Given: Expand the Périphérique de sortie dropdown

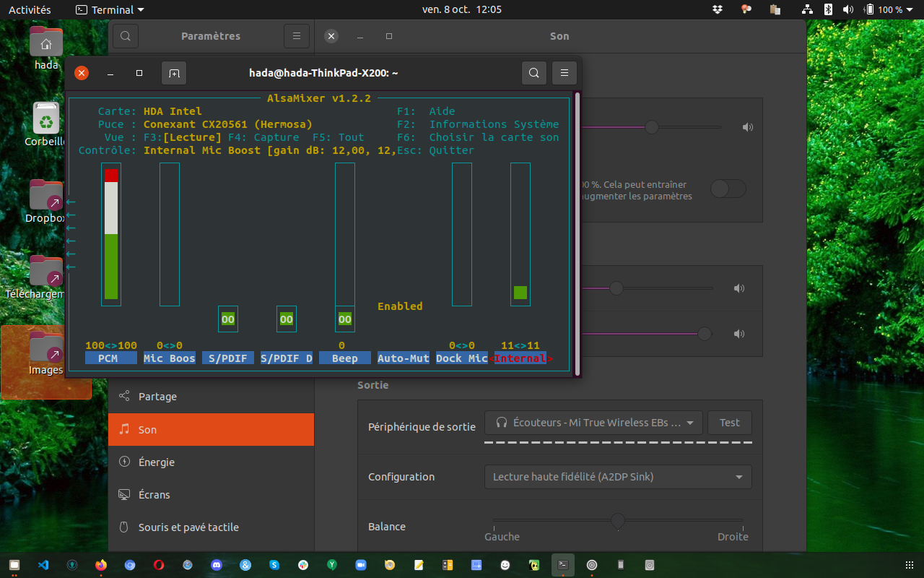Looking at the screenshot, I should click(x=593, y=423).
